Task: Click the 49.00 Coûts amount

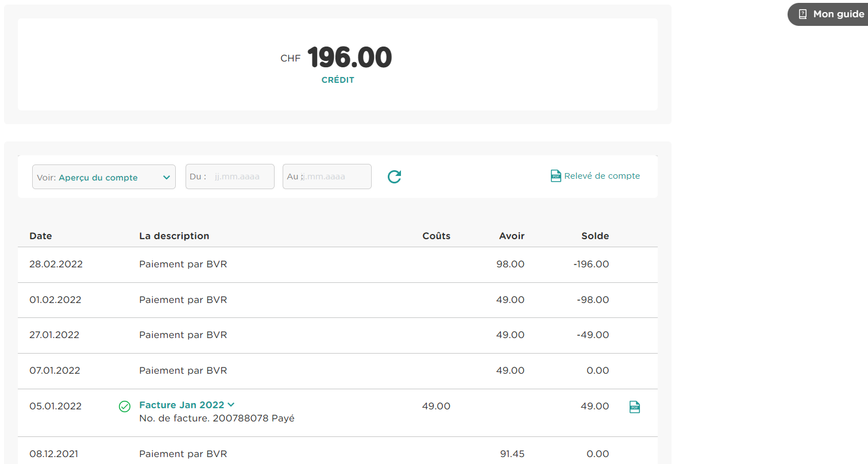Action: click(437, 406)
